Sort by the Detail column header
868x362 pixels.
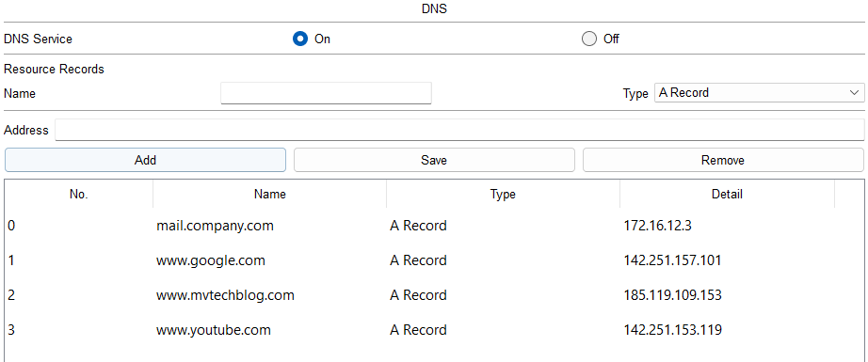pyautogui.click(x=727, y=194)
